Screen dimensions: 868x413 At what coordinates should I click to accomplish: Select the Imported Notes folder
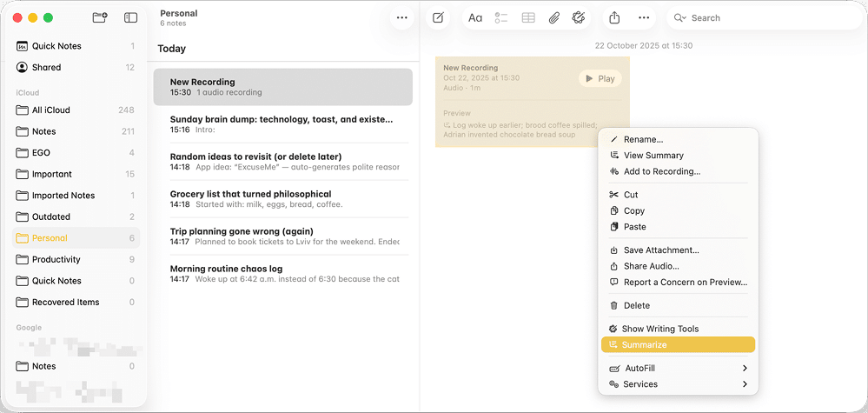click(76, 196)
